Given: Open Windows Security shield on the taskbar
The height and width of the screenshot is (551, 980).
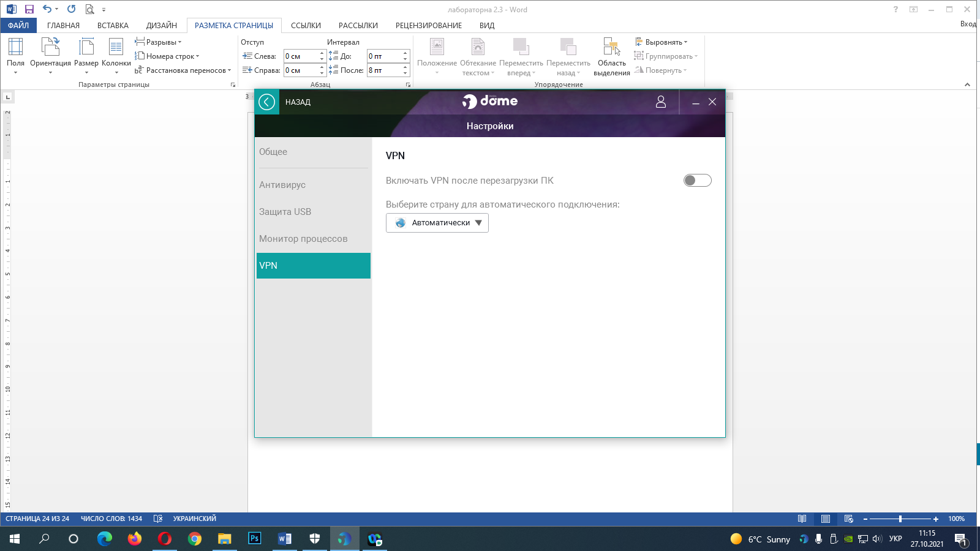Looking at the screenshot, I should coord(315,539).
